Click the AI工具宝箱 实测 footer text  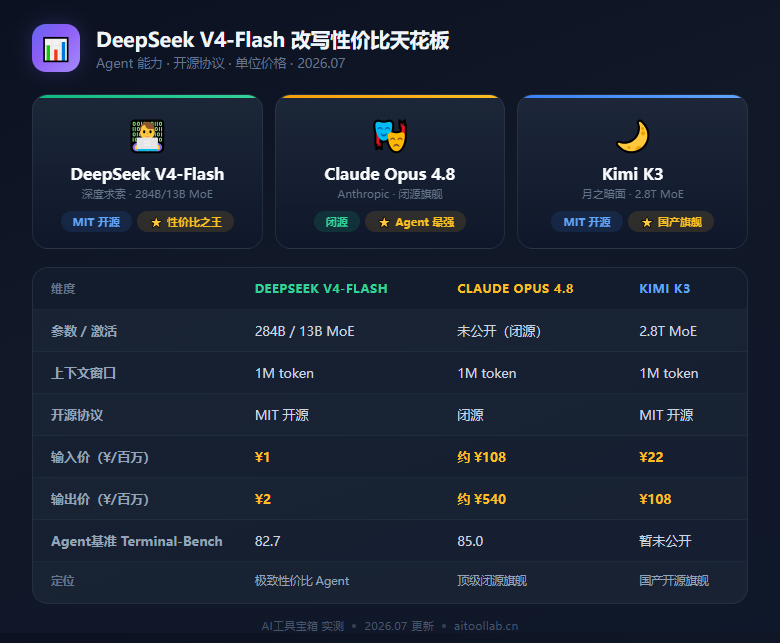point(303,626)
